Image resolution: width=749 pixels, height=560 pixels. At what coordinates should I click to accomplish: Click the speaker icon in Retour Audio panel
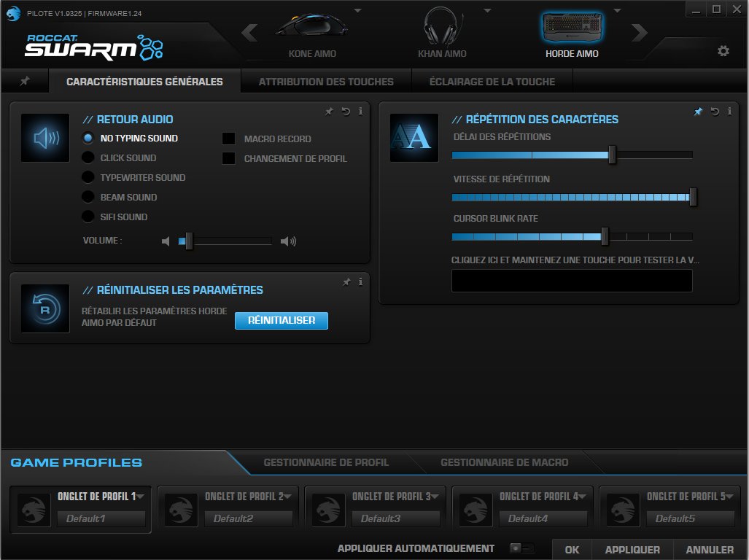point(44,139)
